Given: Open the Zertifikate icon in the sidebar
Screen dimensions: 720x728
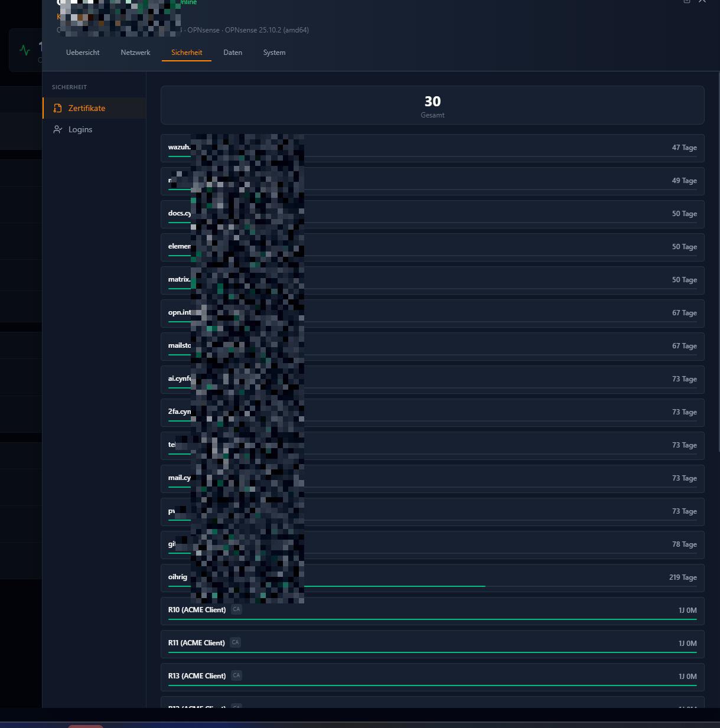Looking at the screenshot, I should [x=57, y=108].
